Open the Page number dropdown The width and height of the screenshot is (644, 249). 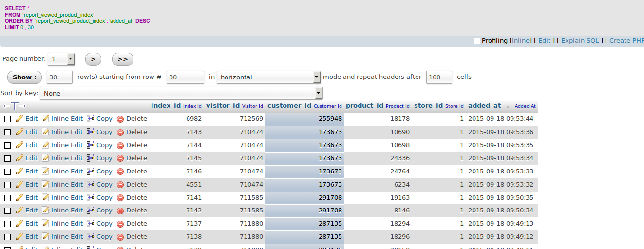point(61,59)
